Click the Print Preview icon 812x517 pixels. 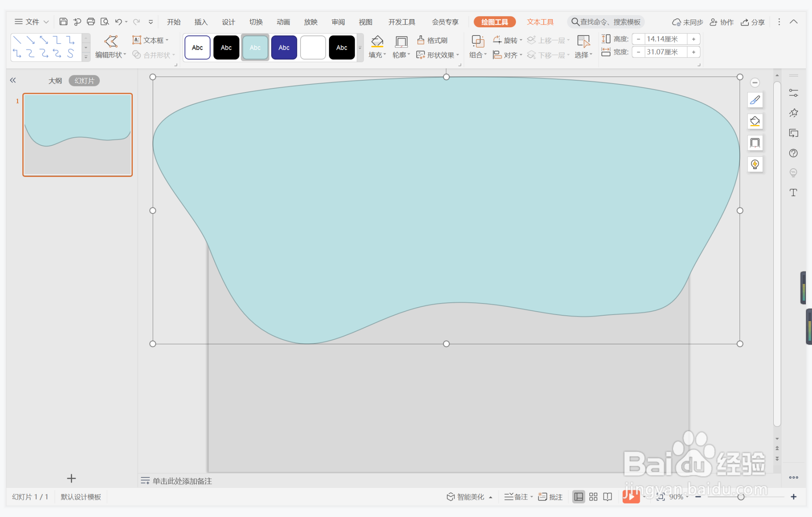pyautogui.click(x=105, y=22)
